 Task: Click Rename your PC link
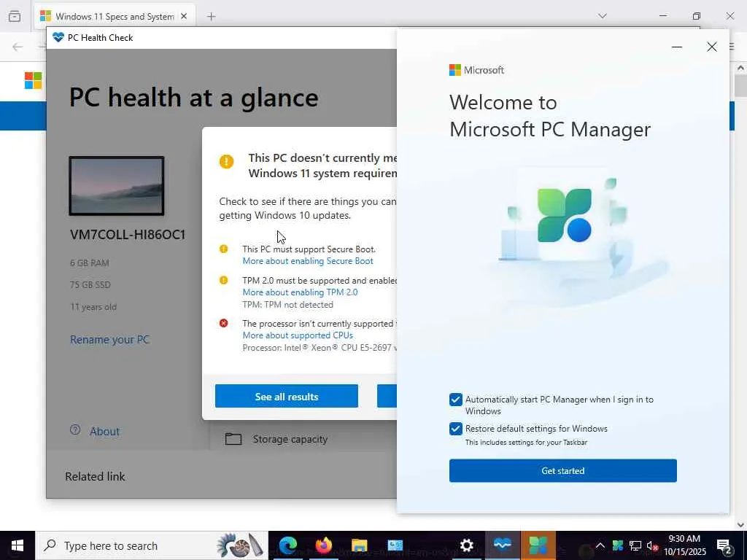click(x=109, y=340)
